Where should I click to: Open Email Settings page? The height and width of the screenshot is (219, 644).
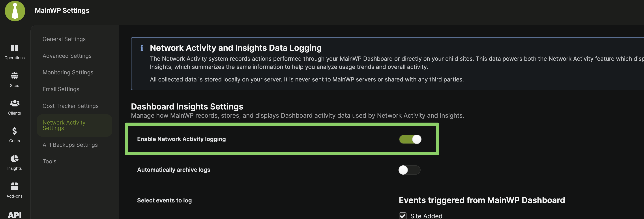[61, 89]
